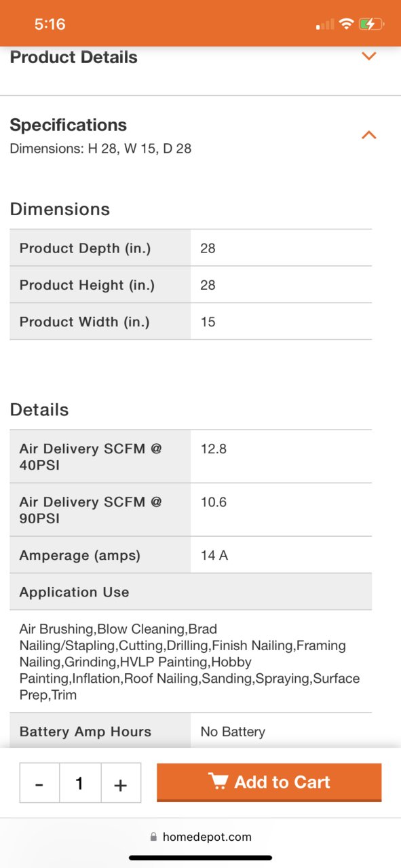Open the homedepot.com address bar

coord(201,837)
